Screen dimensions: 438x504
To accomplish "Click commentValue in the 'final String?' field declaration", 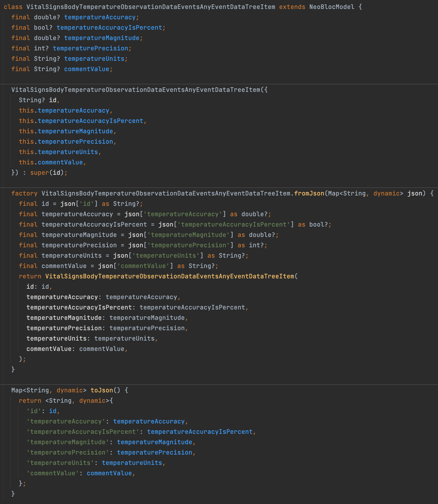I will pos(87,69).
